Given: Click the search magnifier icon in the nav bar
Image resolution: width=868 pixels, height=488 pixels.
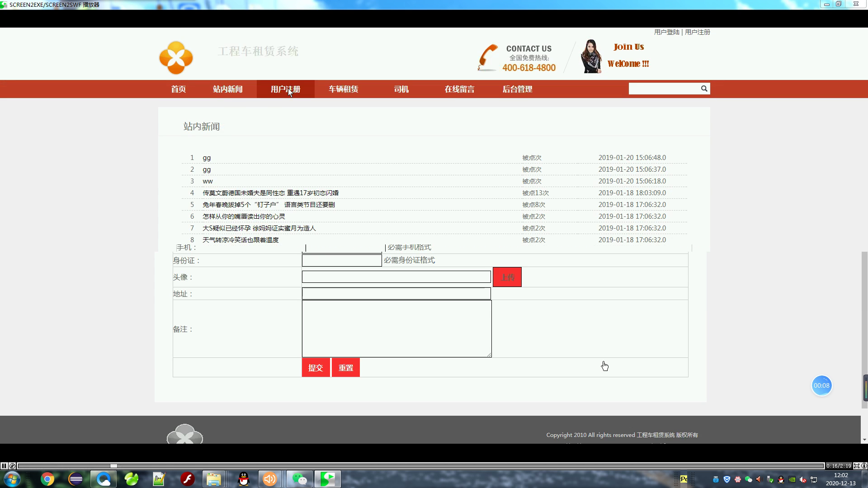Looking at the screenshot, I should 704,89.
